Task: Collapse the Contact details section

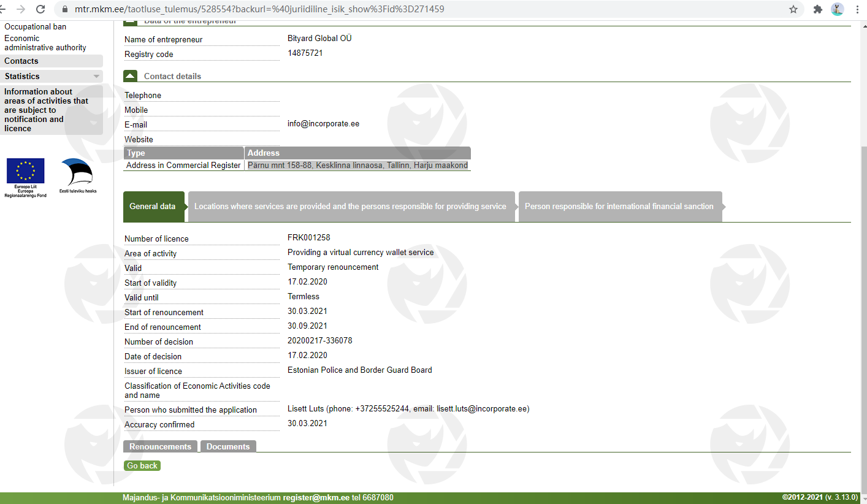Action: coord(130,76)
